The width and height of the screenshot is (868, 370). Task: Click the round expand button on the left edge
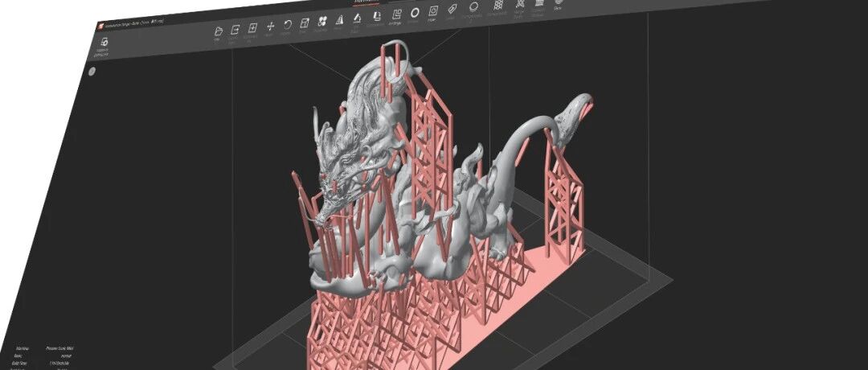tap(92, 71)
